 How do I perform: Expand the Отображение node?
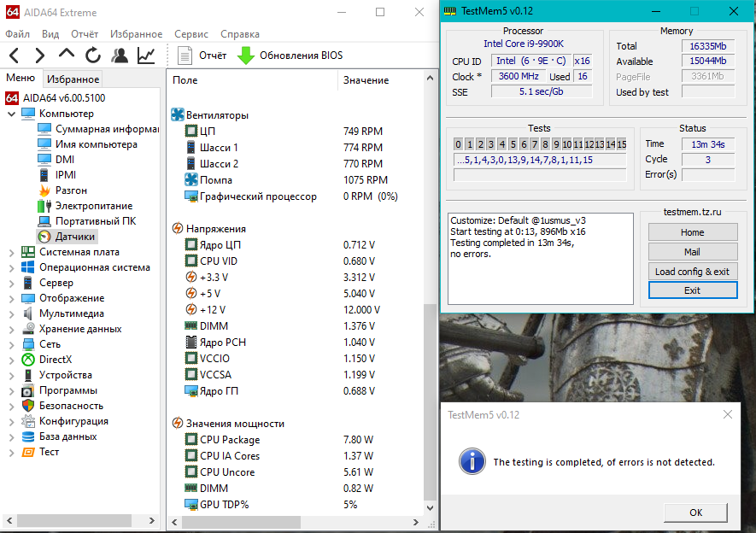click(12, 298)
